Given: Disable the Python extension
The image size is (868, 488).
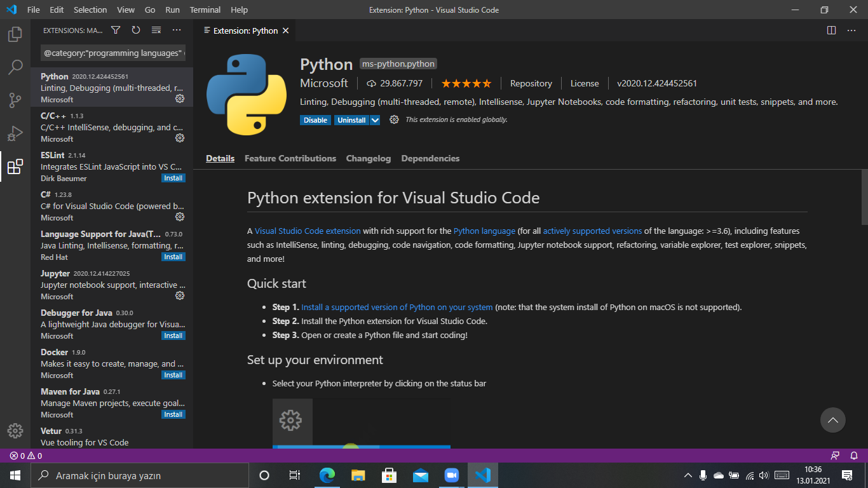Looking at the screenshot, I should coord(315,120).
